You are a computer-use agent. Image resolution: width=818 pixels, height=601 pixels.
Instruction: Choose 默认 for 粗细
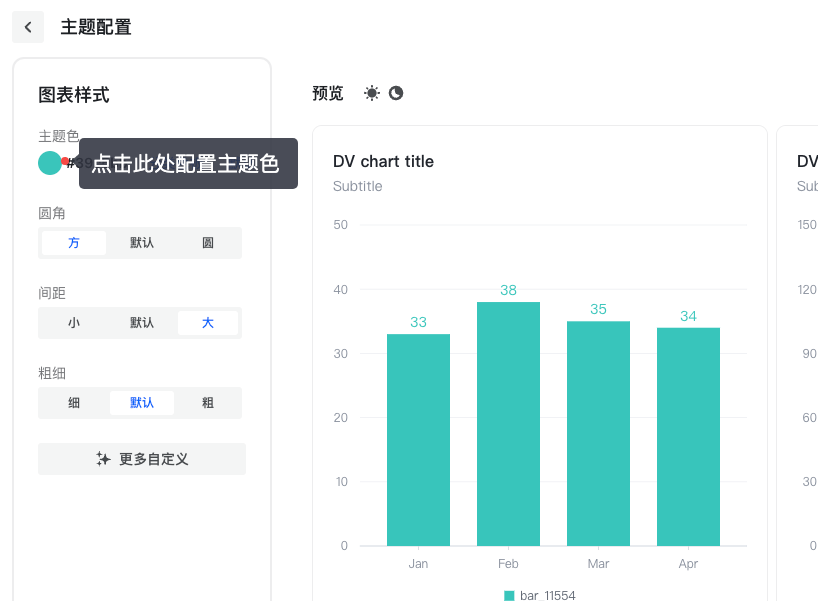pos(142,403)
